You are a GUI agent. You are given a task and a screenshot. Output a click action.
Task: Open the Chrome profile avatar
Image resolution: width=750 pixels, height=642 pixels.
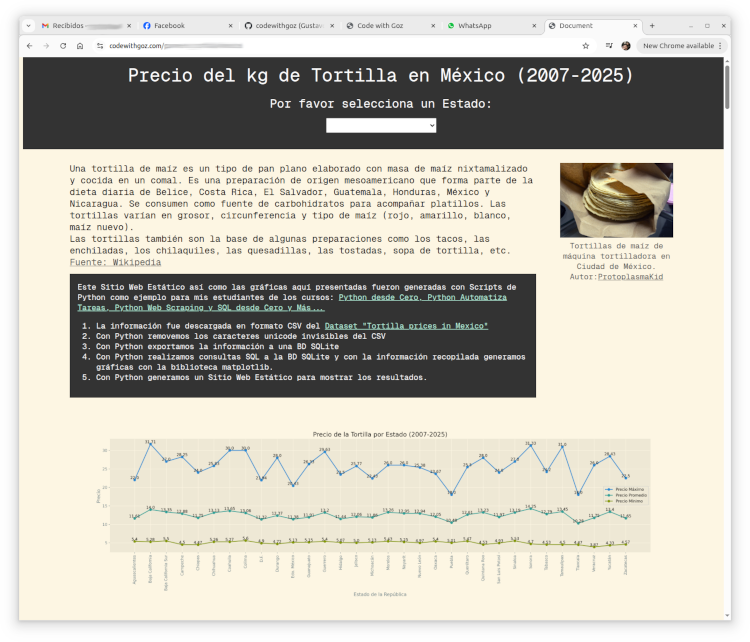626,46
